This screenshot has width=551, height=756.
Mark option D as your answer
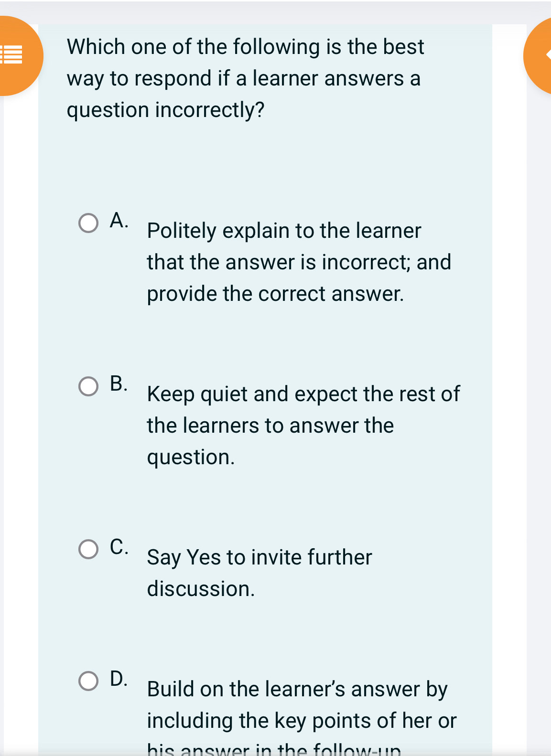pos(89,681)
